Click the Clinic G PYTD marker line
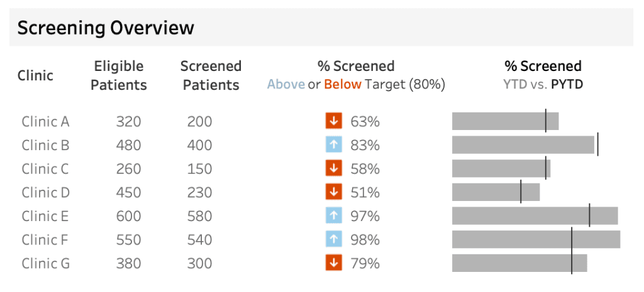 coord(572,263)
